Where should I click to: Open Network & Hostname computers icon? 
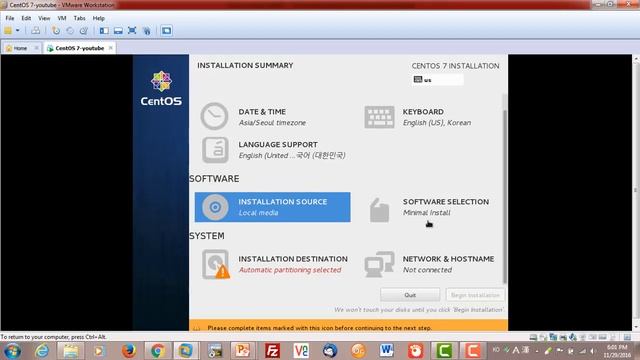coord(379,264)
